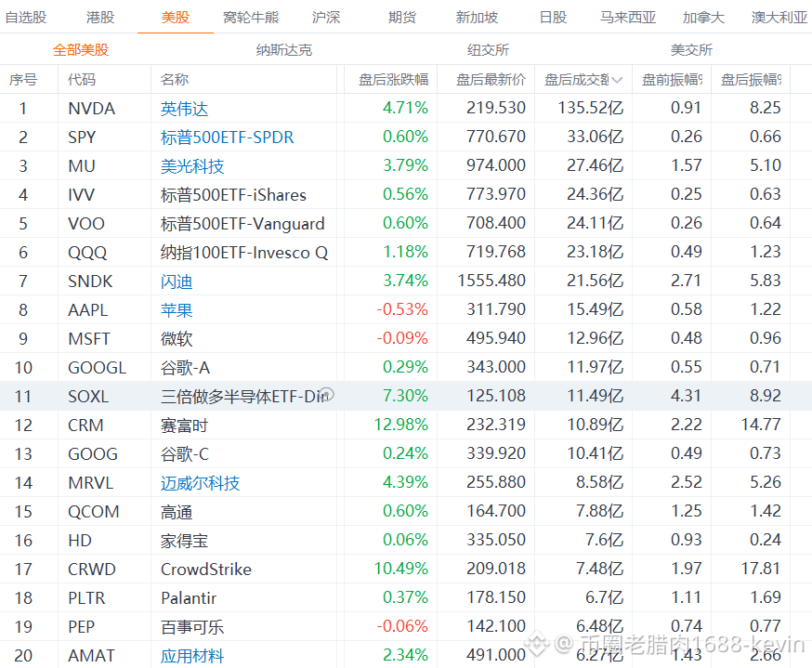Select the GOOGL ticker code
Viewport: 812px width, 668px height.
pos(98,368)
